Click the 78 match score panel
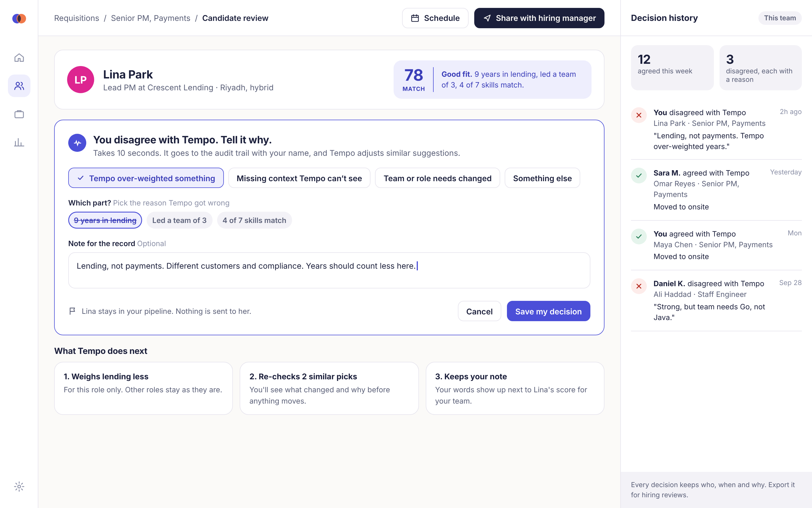Image resolution: width=812 pixels, height=508 pixels. 492,80
